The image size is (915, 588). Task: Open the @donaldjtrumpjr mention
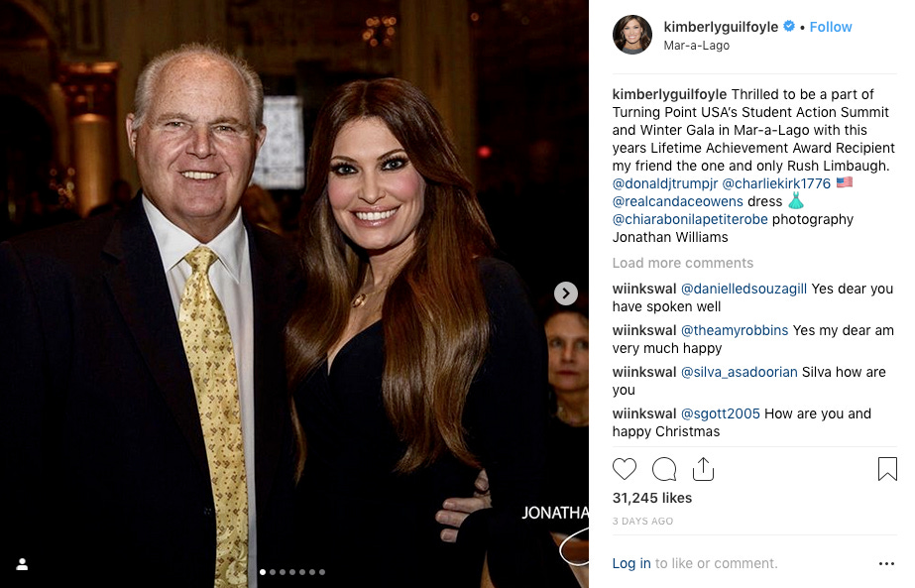[664, 183]
